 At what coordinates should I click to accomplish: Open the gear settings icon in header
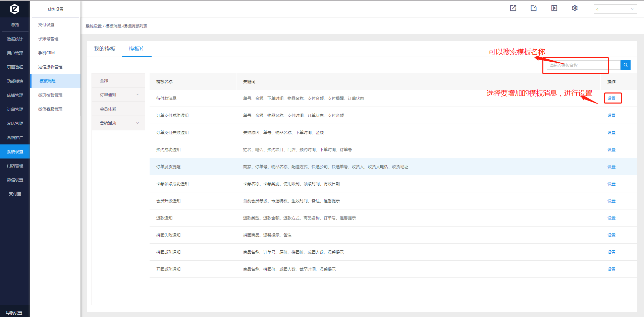(575, 8)
